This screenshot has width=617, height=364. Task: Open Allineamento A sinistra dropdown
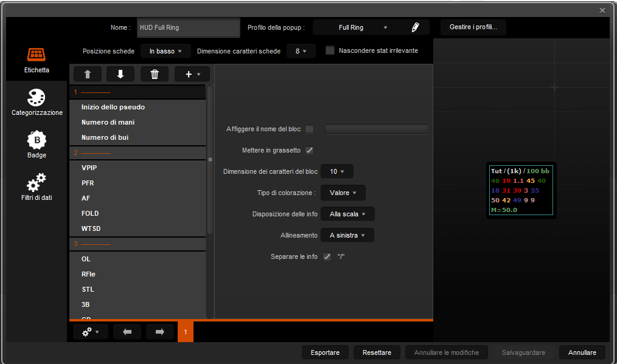(x=347, y=235)
